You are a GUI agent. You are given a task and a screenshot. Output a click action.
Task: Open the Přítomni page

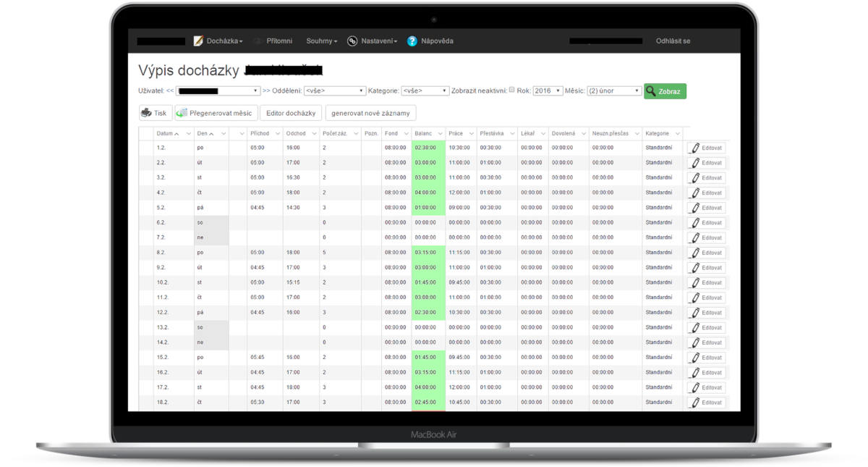click(278, 41)
